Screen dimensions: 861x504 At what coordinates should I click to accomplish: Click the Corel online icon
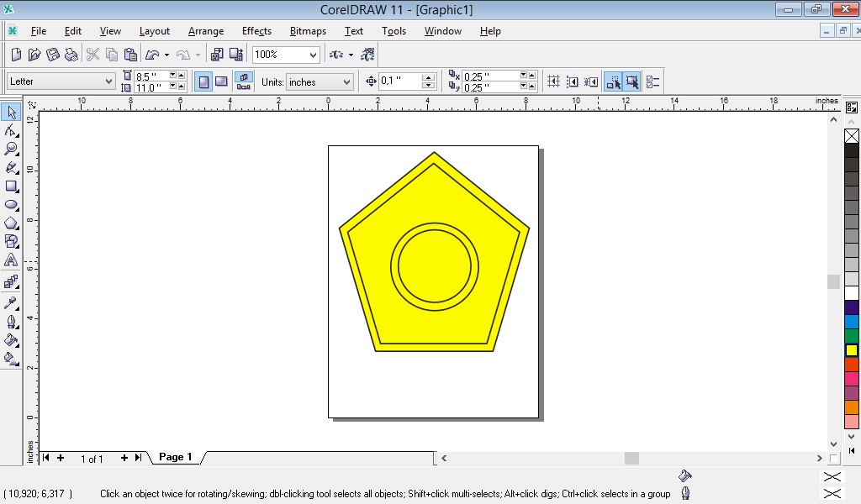367,55
